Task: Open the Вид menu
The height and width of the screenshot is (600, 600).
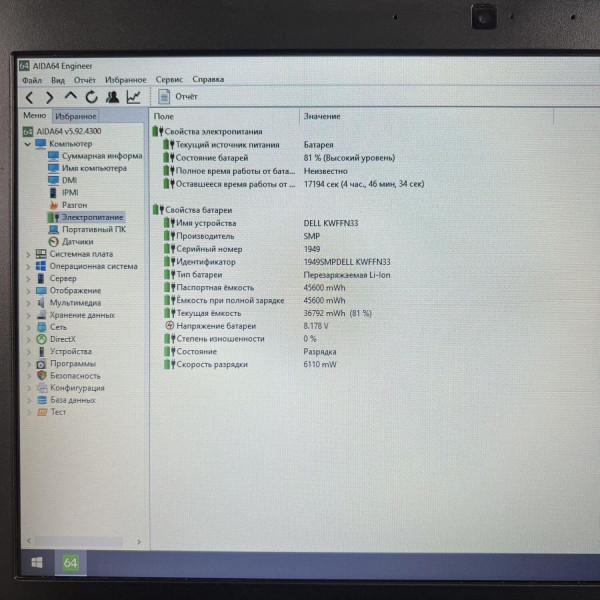Action: (58, 80)
